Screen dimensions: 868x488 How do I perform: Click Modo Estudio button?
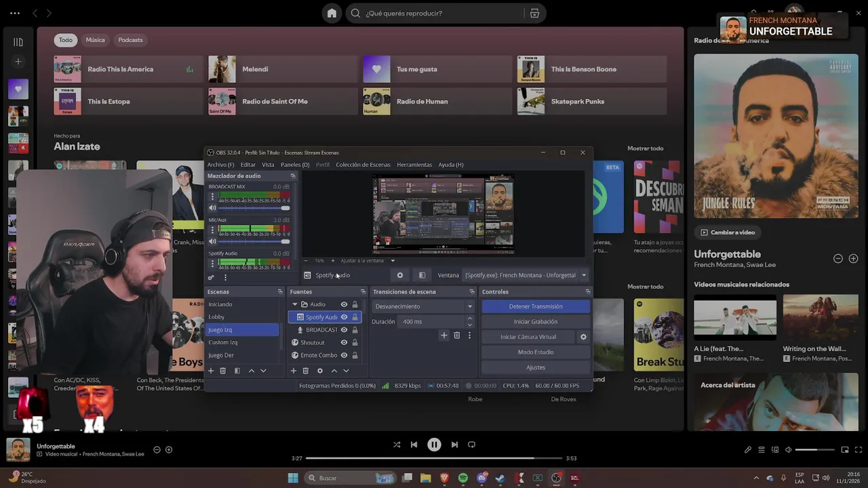click(x=536, y=352)
